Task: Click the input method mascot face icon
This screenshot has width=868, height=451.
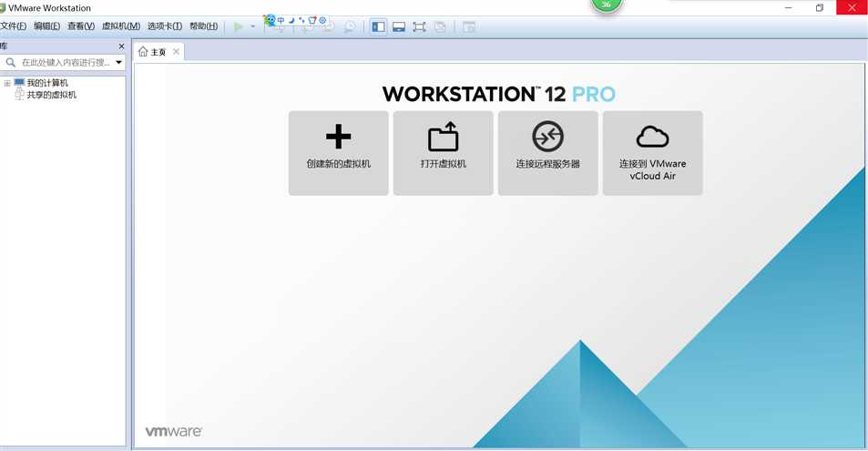Action: point(270,20)
